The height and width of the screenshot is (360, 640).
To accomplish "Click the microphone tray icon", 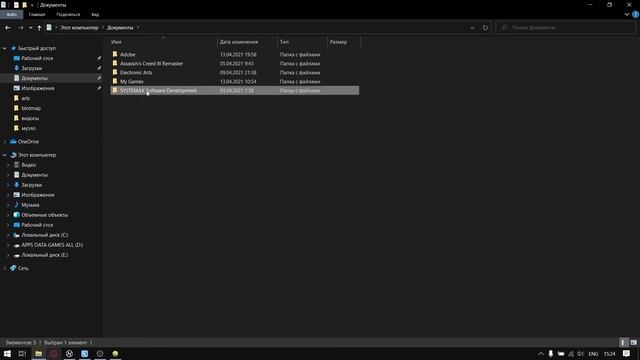I will pyautogui.click(x=551, y=353).
